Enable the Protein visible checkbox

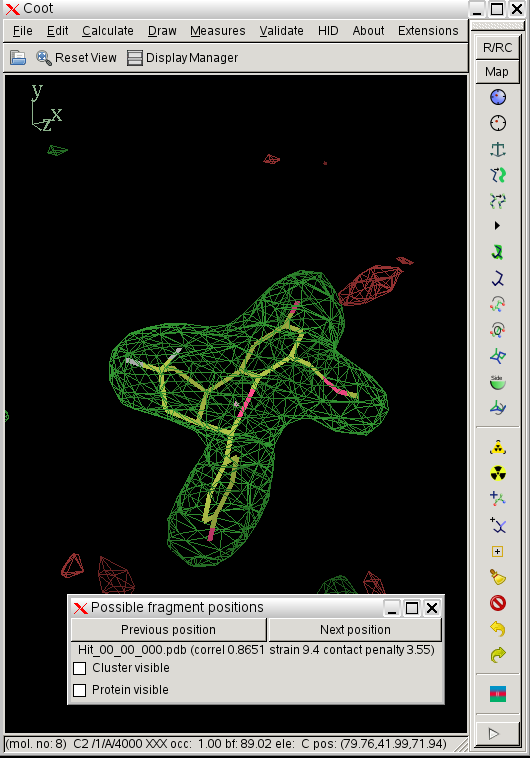tap(79, 690)
